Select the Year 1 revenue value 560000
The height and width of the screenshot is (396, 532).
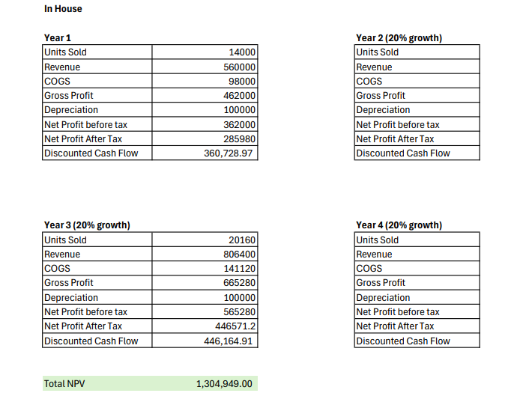pyautogui.click(x=240, y=67)
